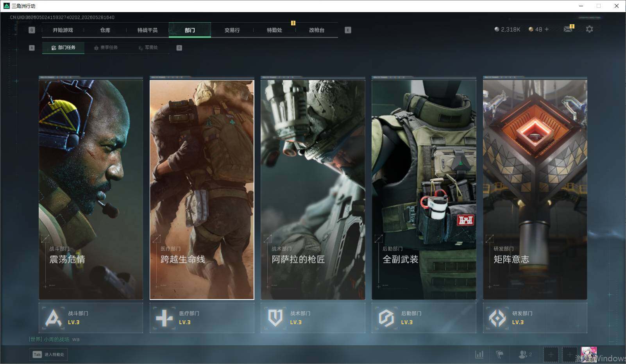This screenshot has height=364, width=626.
Task: Click the 战术部门 LV.3 level panel
Action: [x=313, y=318]
